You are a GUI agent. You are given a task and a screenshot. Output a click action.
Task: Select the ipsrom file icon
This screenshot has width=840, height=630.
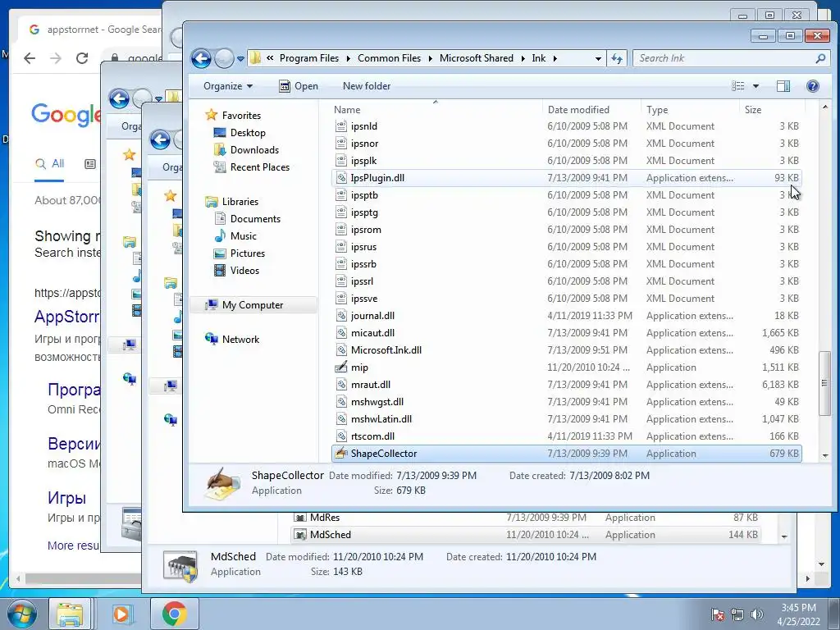[341, 230]
